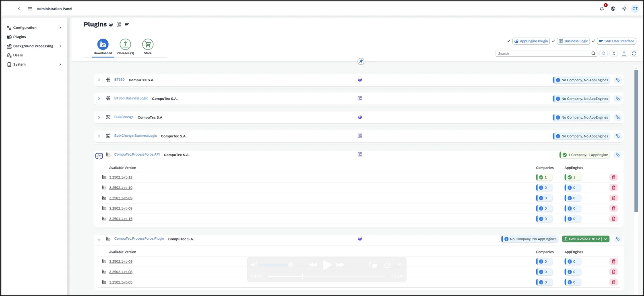Image resolution: width=644 pixels, height=296 pixels.
Task: Toggle the AppEngine Plugin filter
Action: coord(531,41)
